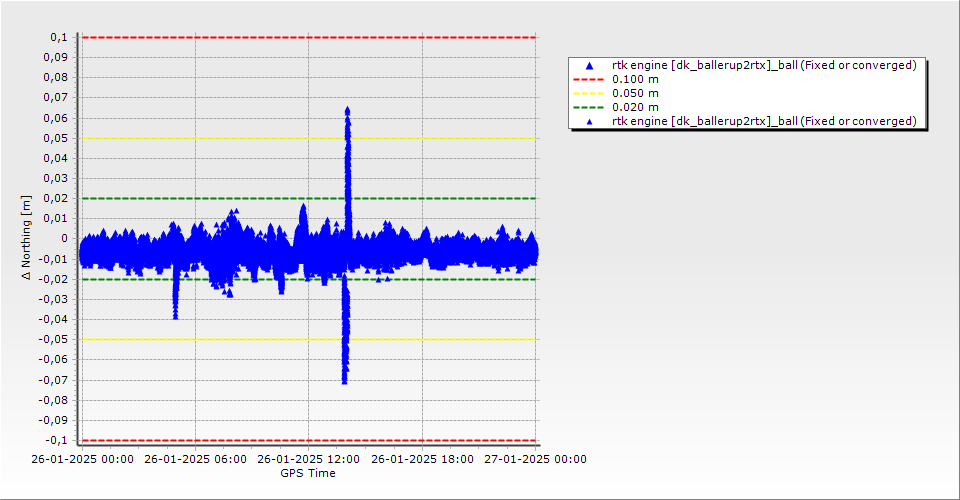The height and width of the screenshot is (500, 960).
Task: Click rtk engine legend text beside small triangle
Action: (764, 121)
